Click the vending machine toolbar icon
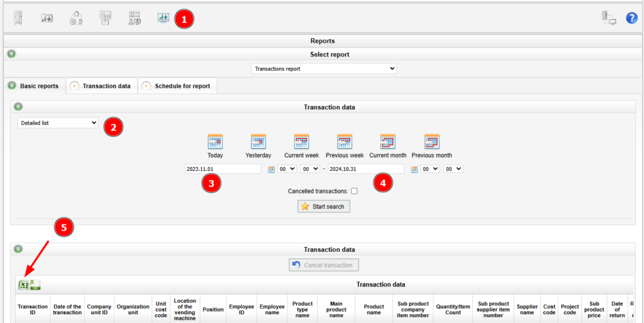 pyautogui.click(x=18, y=18)
